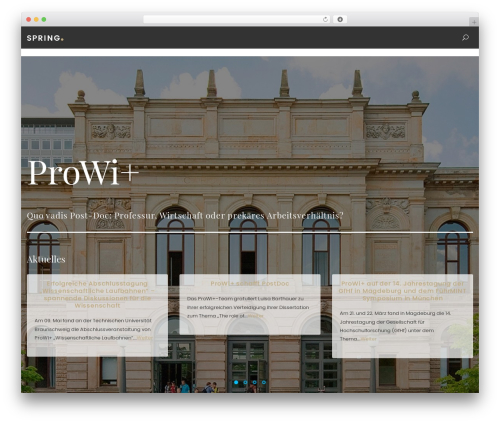This screenshot has height=423, width=500.
Task: Open article 'Erfolgreiche Abschlusstagung Wissenschaftliche Laufbahnen'
Action: click(97, 294)
